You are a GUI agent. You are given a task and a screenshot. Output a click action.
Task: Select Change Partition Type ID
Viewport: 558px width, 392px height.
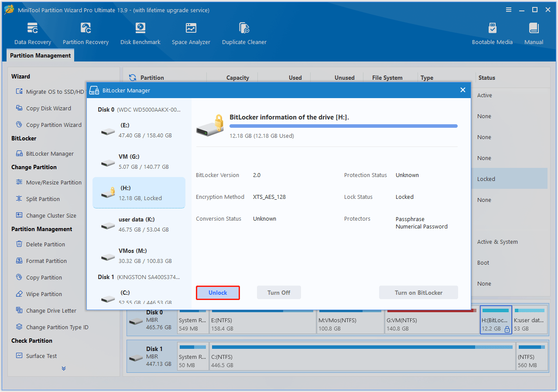click(x=52, y=327)
